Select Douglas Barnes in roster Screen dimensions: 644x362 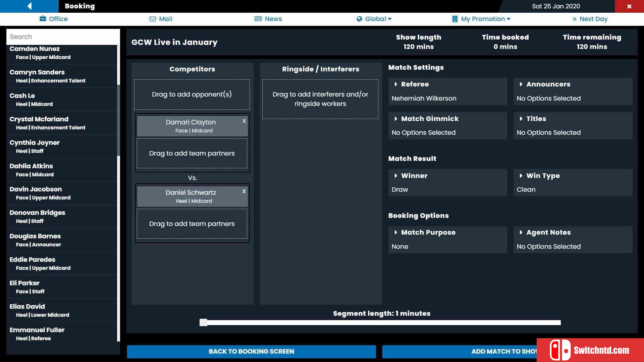(x=61, y=240)
